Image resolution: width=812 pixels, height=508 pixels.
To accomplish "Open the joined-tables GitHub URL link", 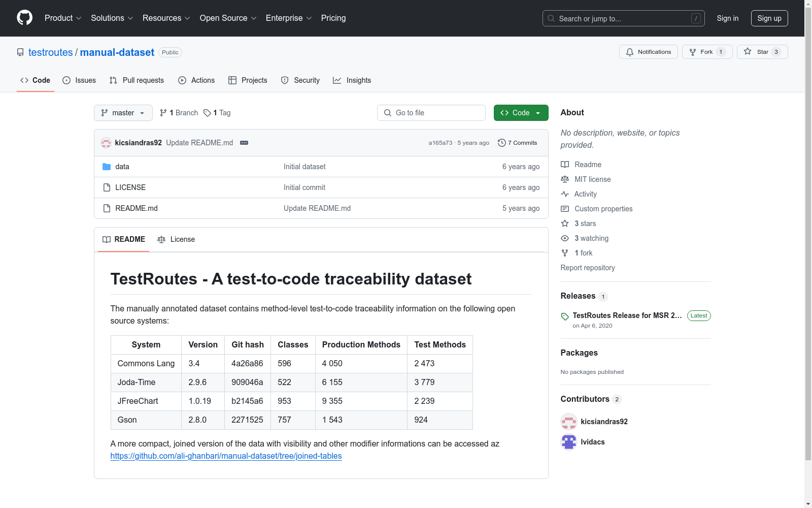I will click(x=226, y=456).
